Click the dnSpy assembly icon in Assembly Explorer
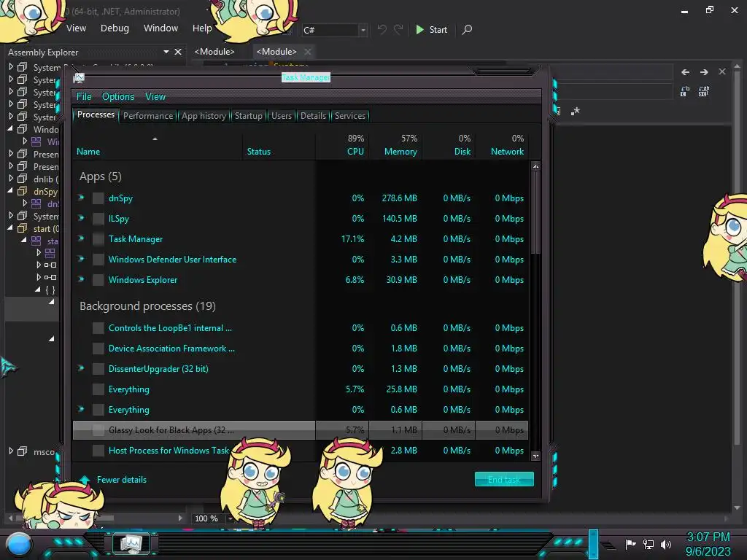The height and width of the screenshot is (560, 747). click(x=23, y=192)
